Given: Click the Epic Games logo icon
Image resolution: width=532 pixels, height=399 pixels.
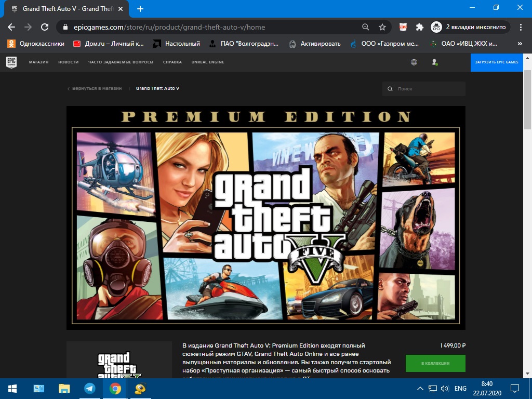Looking at the screenshot, I should click(11, 62).
